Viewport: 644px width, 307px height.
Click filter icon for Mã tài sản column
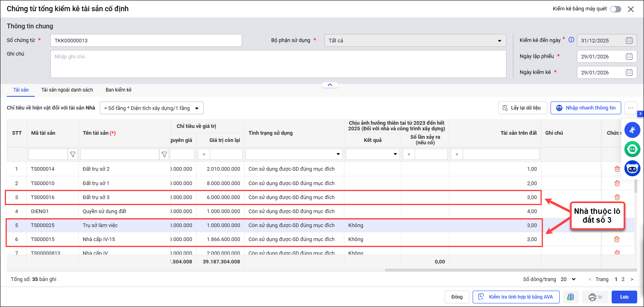tap(73, 154)
